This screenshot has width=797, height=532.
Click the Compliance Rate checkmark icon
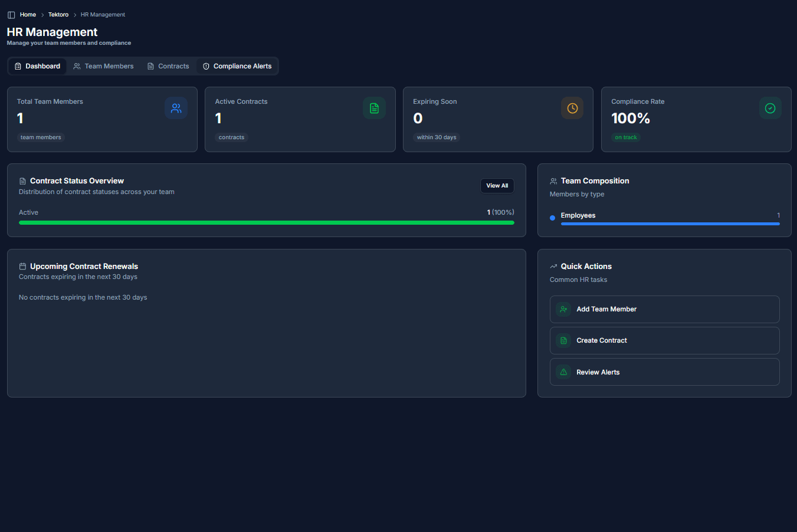pos(770,108)
